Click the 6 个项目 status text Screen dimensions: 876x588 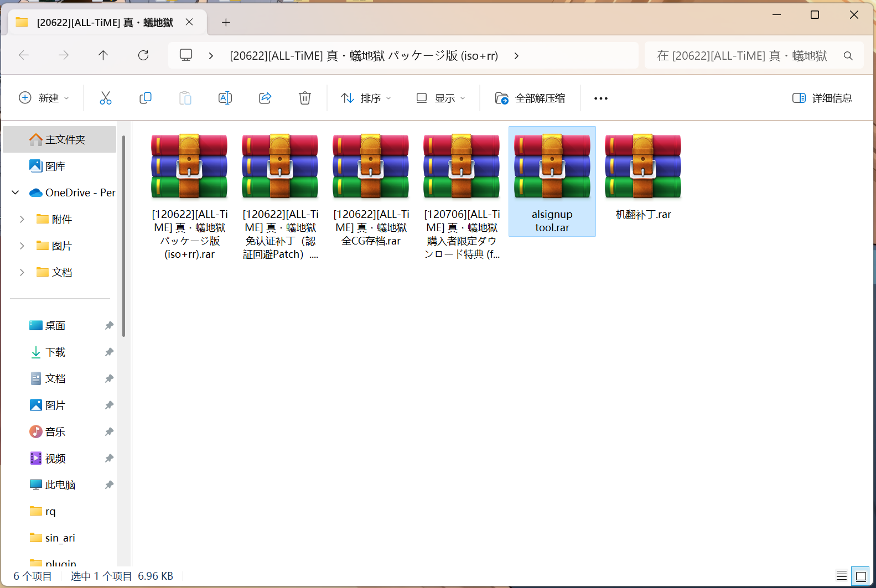pos(33,576)
